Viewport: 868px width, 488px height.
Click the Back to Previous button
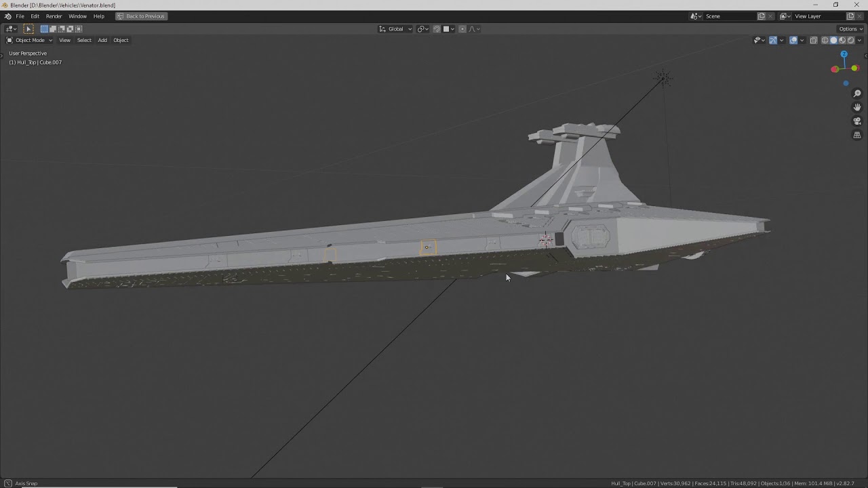pyautogui.click(x=141, y=16)
